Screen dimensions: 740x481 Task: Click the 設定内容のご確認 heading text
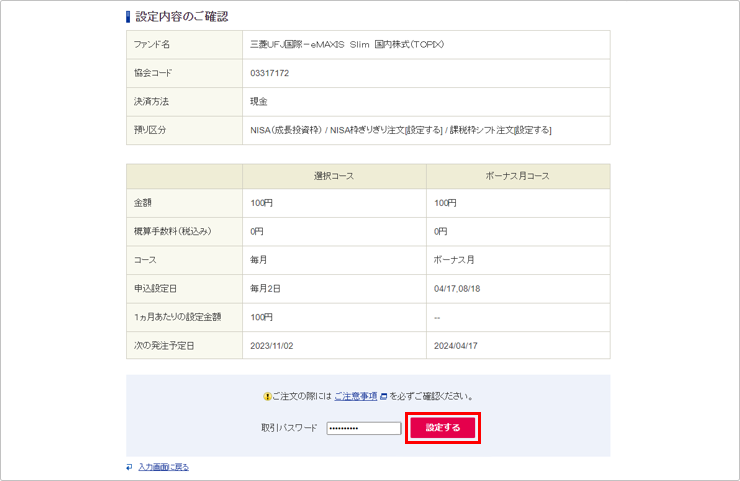[182, 16]
